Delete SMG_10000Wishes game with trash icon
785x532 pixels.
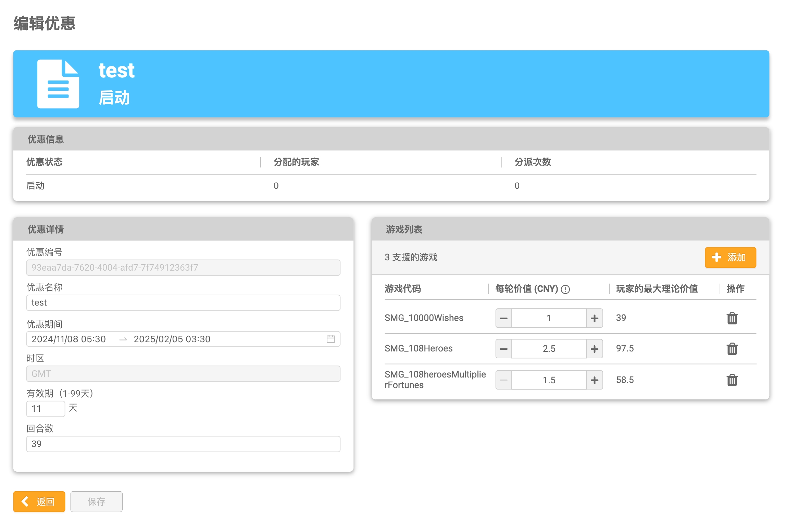click(732, 318)
